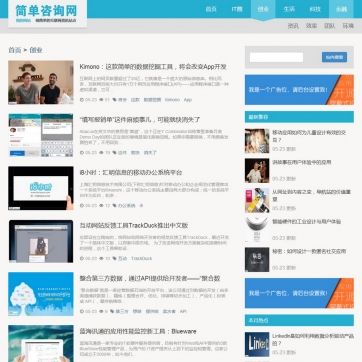
Task: Open the 填写报销单 article title
Action: point(140,120)
